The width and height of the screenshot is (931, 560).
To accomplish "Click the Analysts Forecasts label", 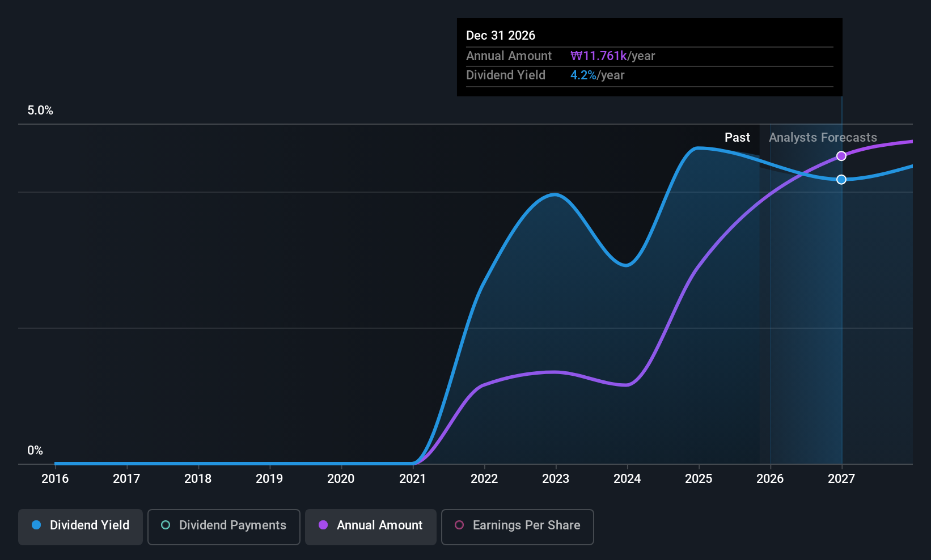I will (x=823, y=138).
